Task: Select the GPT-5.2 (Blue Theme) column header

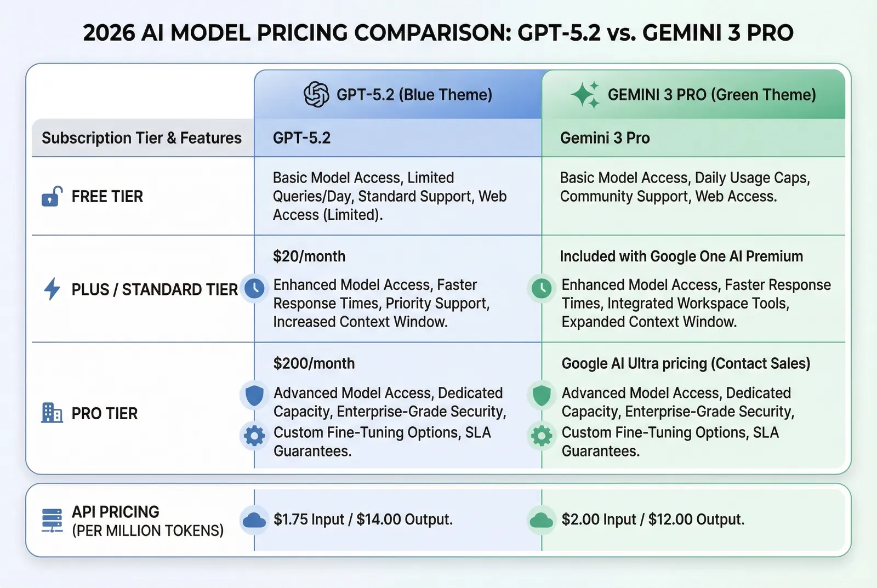Action: [414, 95]
